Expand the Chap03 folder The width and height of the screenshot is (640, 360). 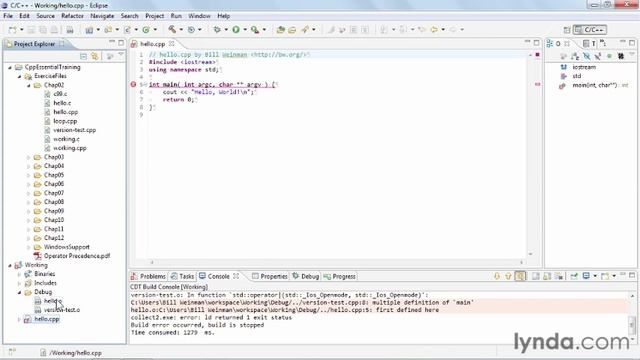pyautogui.click(x=29, y=157)
